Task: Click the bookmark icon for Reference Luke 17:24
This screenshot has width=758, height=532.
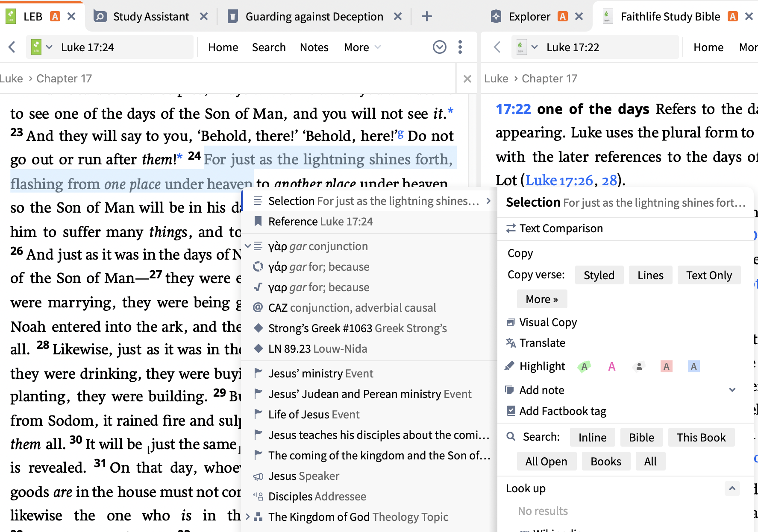Action: pyautogui.click(x=258, y=221)
